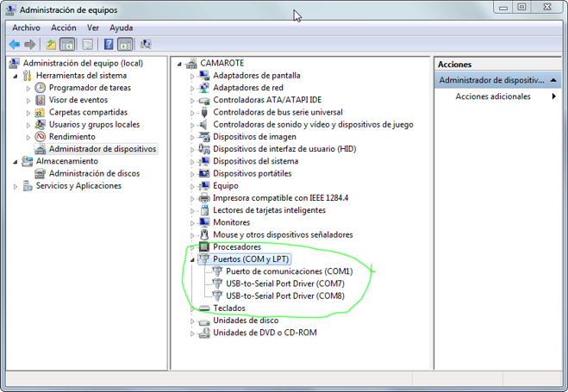The height and width of the screenshot is (392, 568).
Task: Toggle the console tree pane icon
Action: 67,44
